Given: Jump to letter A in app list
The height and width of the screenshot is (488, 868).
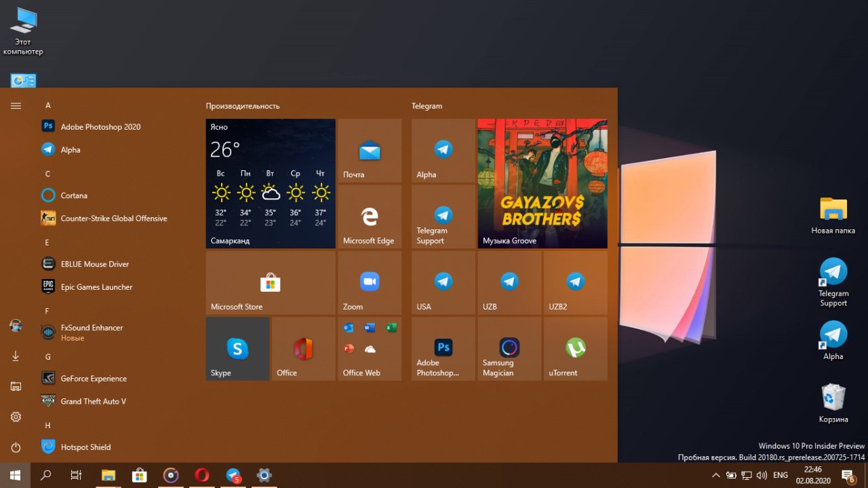Looking at the screenshot, I should (48, 105).
